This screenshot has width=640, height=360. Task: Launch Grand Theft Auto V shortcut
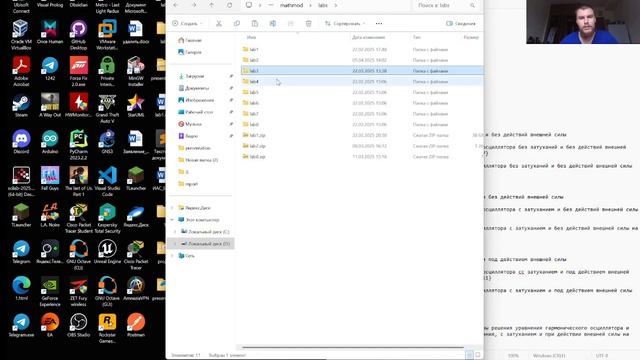click(107, 108)
